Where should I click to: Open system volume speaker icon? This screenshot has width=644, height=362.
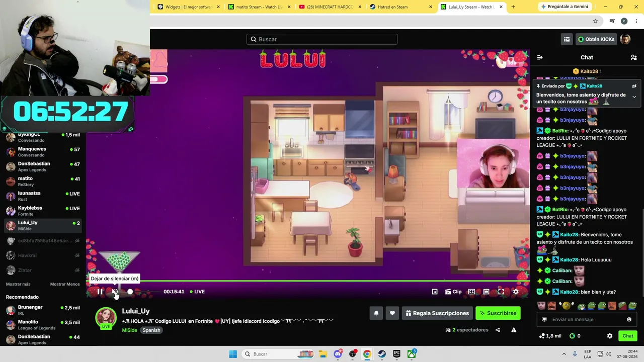[608, 354]
